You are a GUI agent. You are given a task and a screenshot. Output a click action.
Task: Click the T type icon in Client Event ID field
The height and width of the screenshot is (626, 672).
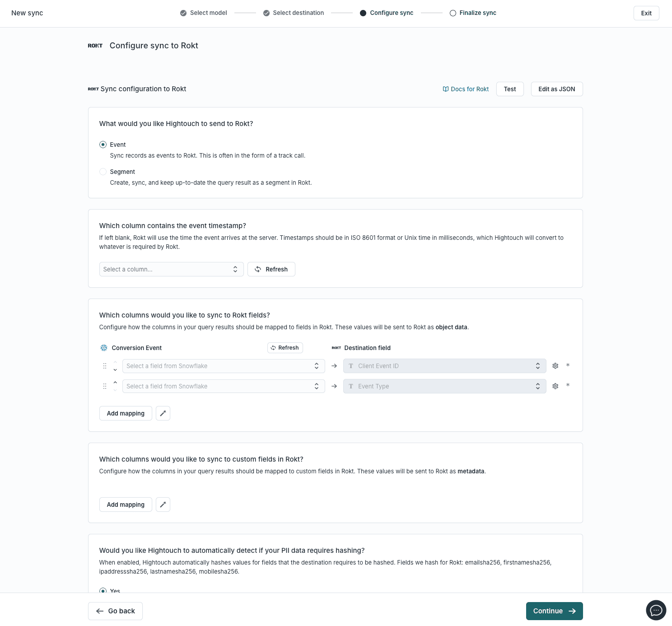point(351,366)
